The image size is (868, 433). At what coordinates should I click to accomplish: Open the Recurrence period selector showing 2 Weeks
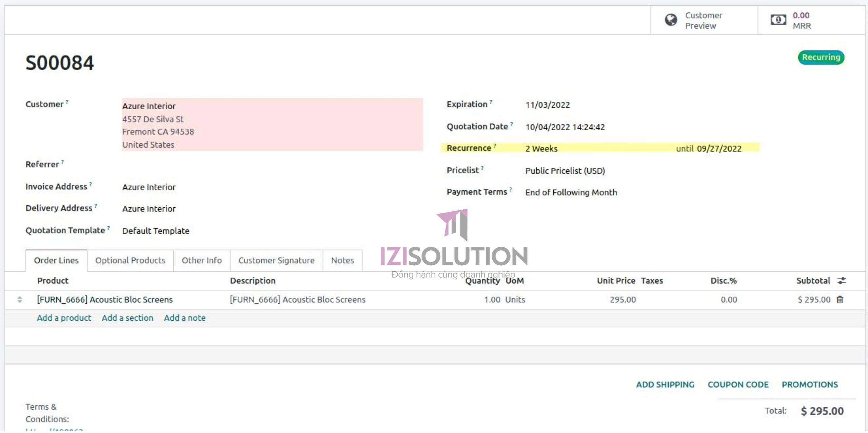pyautogui.click(x=541, y=148)
